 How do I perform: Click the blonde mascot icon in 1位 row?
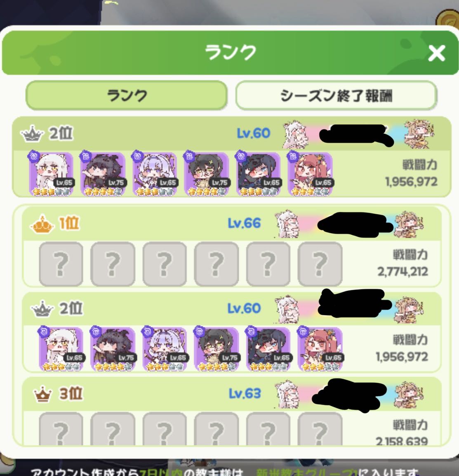point(409,225)
